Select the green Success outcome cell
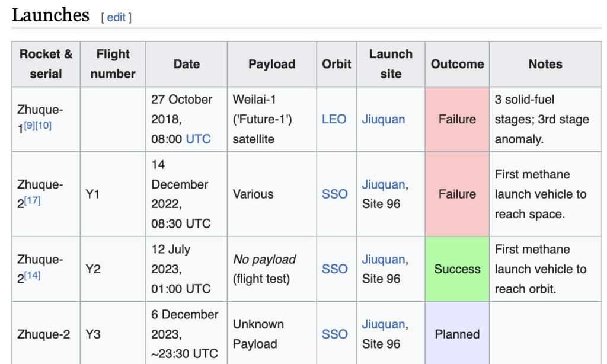Viewport: 607px width, 364px height. pyautogui.click(x=457, y=269)
